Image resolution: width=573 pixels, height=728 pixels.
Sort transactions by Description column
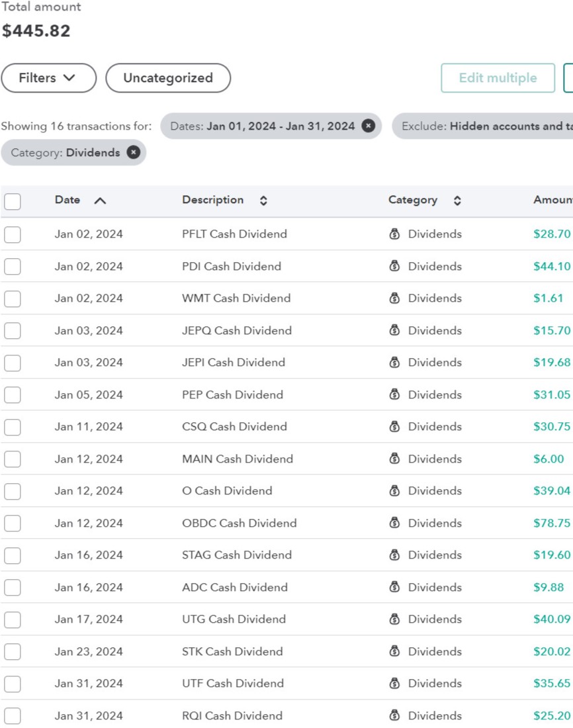[x=263, y=201]
